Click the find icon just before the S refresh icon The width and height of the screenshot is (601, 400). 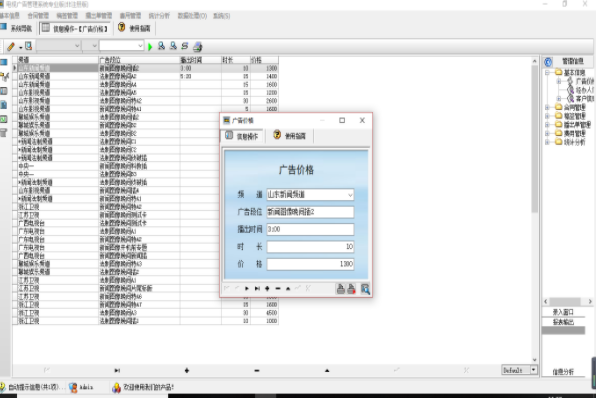coord(173,46)
